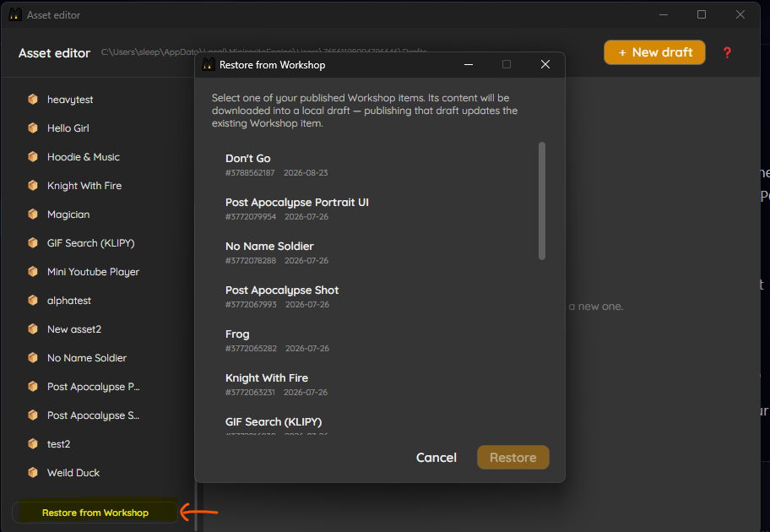Click the drafts folder path text
The width and height of the screenshot is (770, 532).
[264, 52]
